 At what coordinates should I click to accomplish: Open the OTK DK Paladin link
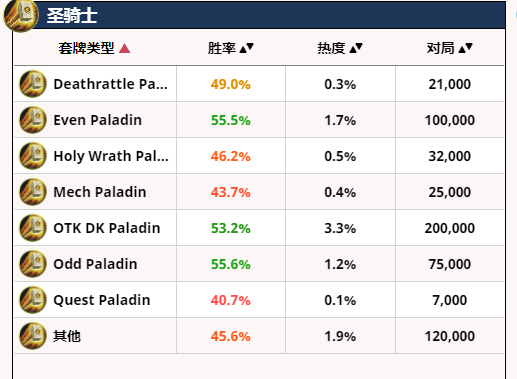point(107,228)
